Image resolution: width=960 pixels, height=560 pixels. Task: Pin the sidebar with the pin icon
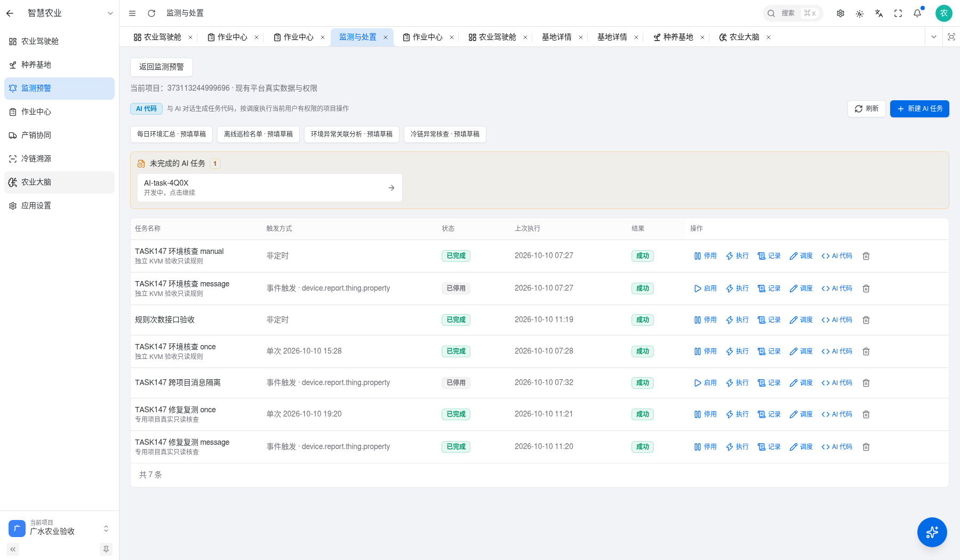tap(106, 549)
